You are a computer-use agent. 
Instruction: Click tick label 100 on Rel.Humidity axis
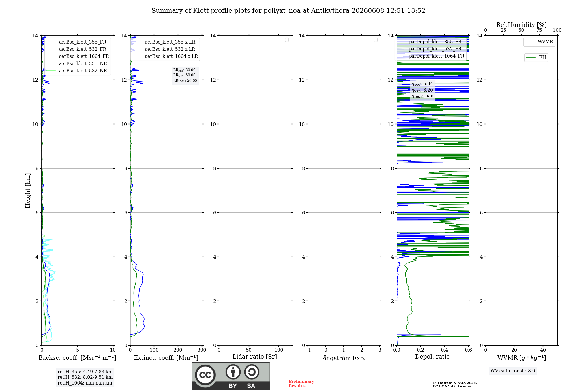557,30
